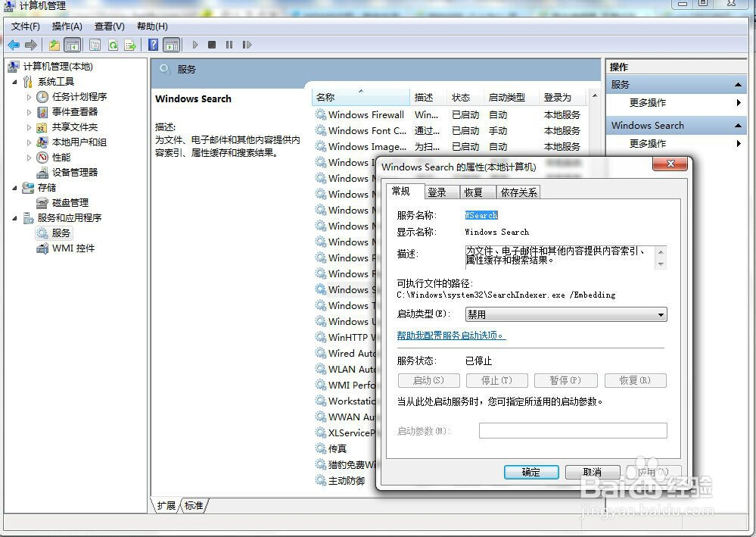Switch to the 依存关系 tab
Screen dimensions: 756x537
click(x=519, y=192)
